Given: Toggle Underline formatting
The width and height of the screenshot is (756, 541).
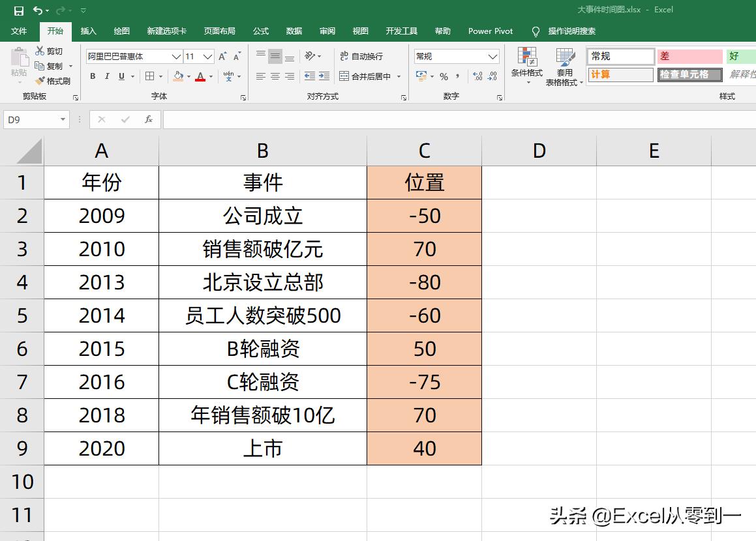Looking at the screenshot, I should (123, 76).
